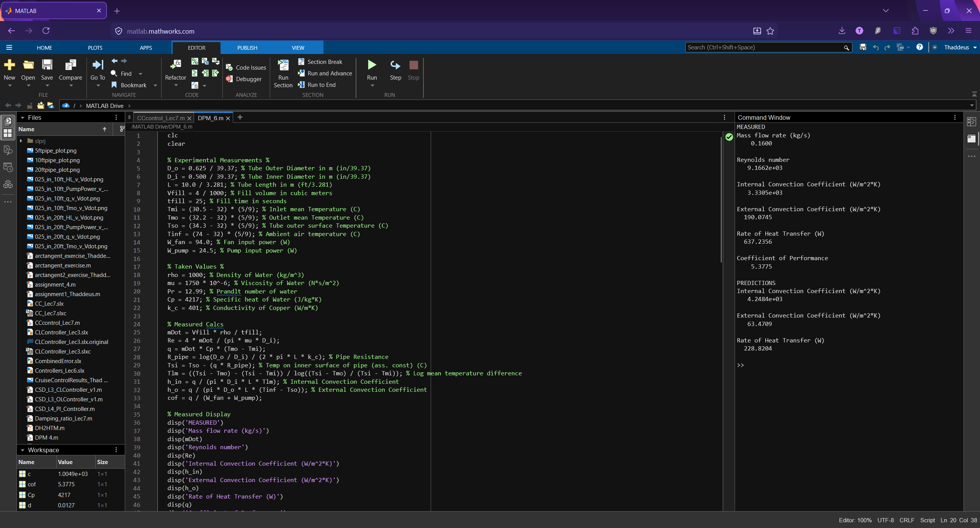Sort files by the Name column header
The height and width of the screenshot is (528, 980).
(26, 129)
